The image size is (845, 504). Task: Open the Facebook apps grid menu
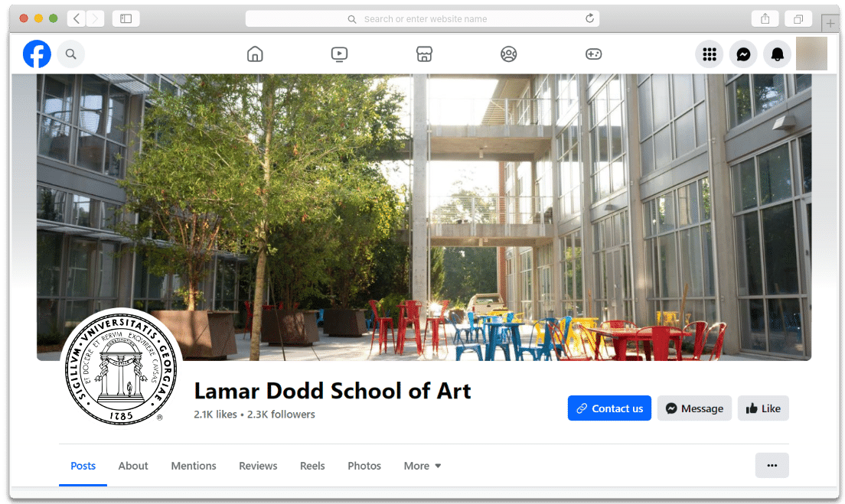click(x=710, y=54)
